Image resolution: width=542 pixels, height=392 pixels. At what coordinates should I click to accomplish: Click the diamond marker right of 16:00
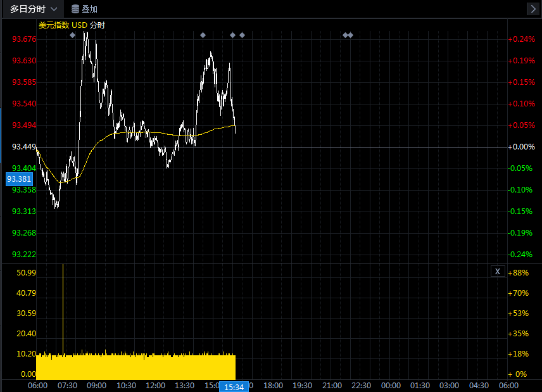tap(242, 35)
